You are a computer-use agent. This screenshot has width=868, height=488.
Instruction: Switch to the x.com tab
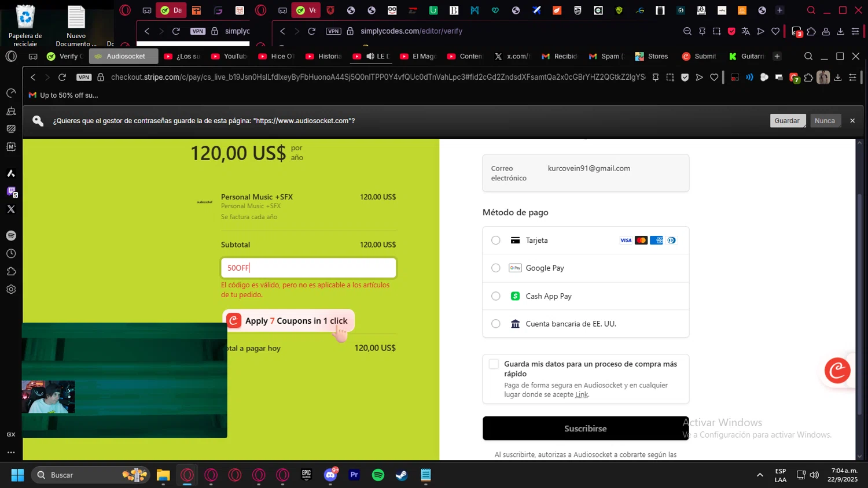[x=512, y=56]
